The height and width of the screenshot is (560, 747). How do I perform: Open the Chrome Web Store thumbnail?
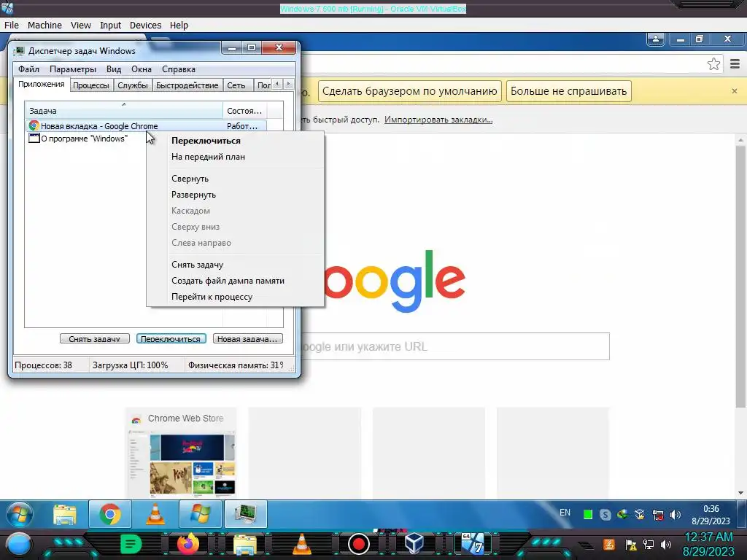pos(181,452)
